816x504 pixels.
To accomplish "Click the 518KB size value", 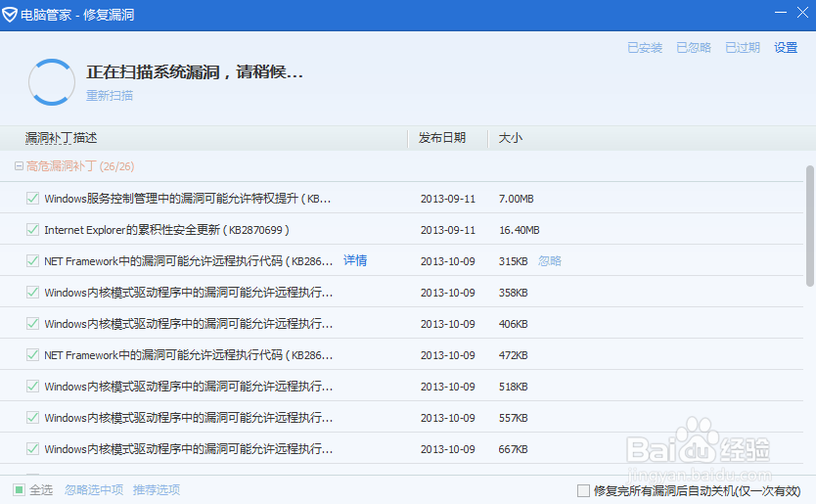I will point(513,387).
